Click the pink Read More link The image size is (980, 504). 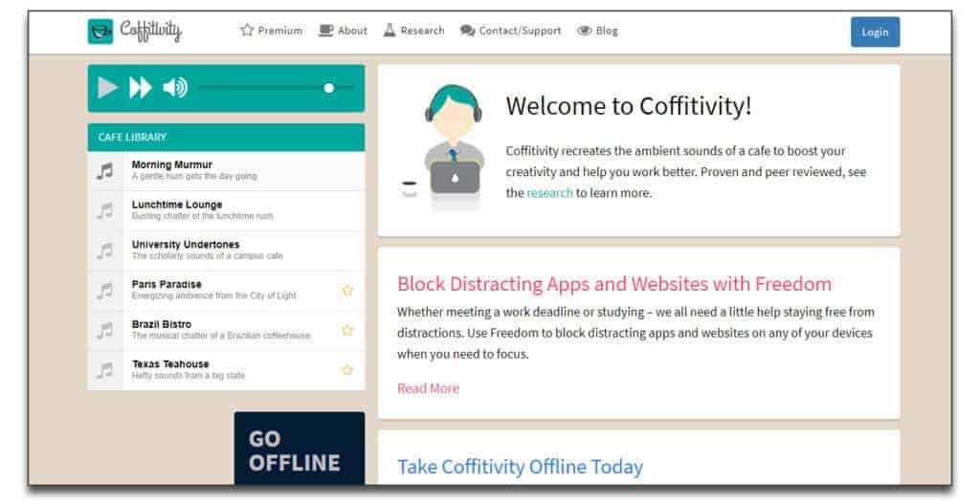(x=428, y=388)
